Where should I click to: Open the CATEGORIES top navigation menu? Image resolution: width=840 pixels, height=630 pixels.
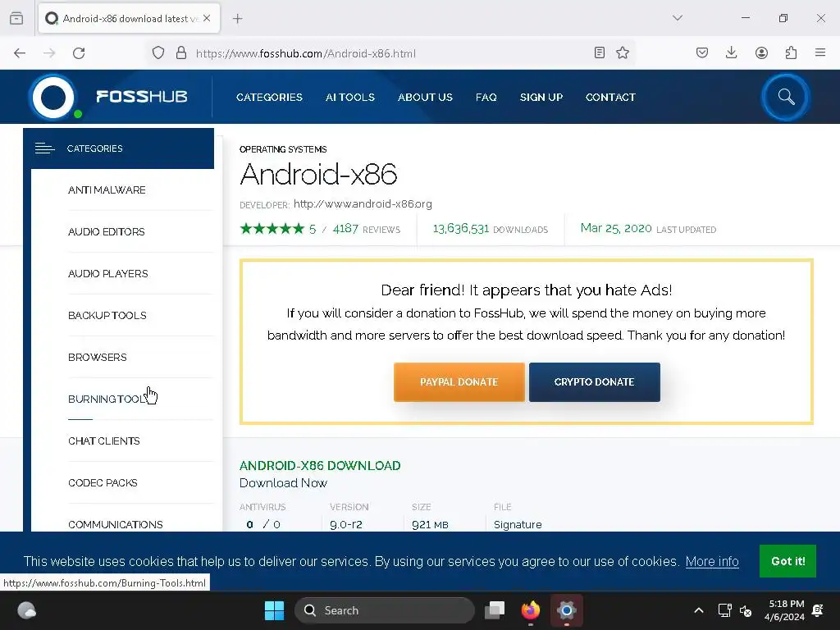point(269,98)
